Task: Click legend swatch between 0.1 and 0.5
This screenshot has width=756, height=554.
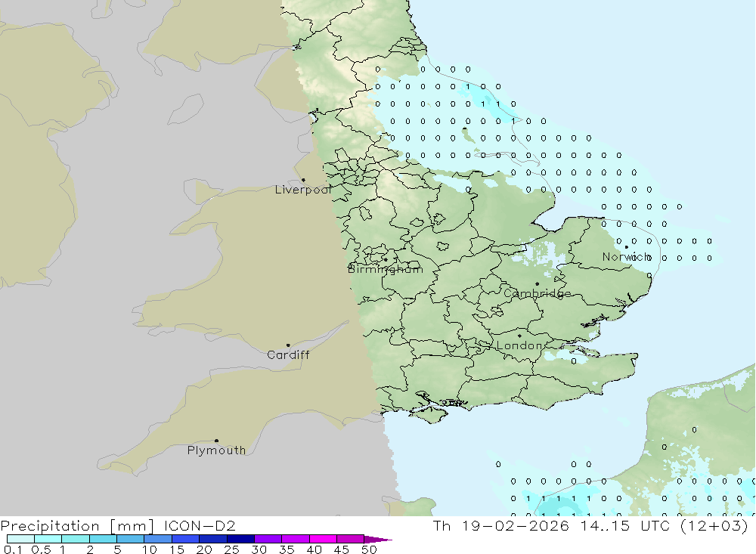Action: [20, 539]
